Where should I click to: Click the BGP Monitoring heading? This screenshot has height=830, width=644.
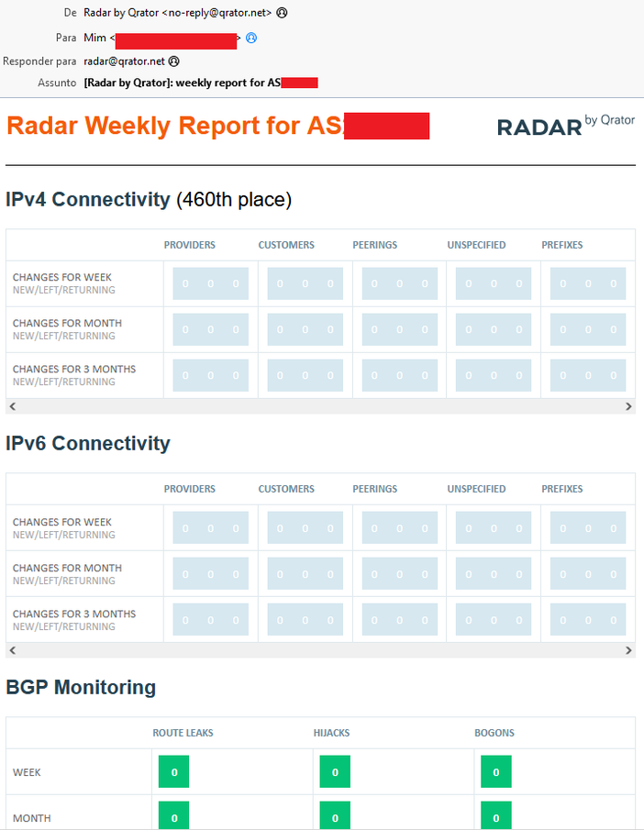coord(81,688)
